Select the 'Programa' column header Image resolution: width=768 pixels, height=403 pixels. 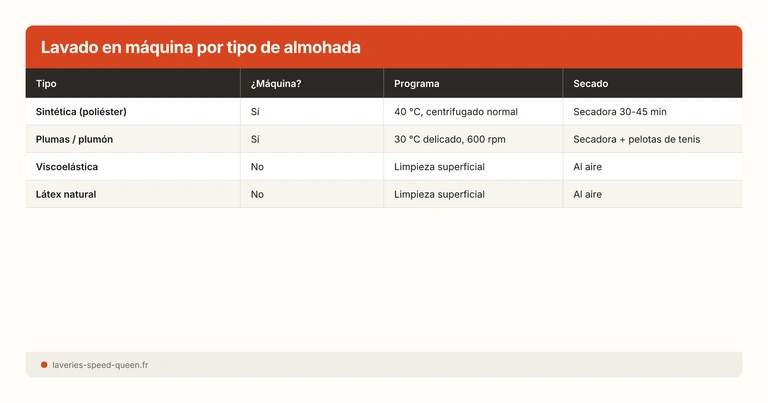pyautogui.click(x=416, y=84)
